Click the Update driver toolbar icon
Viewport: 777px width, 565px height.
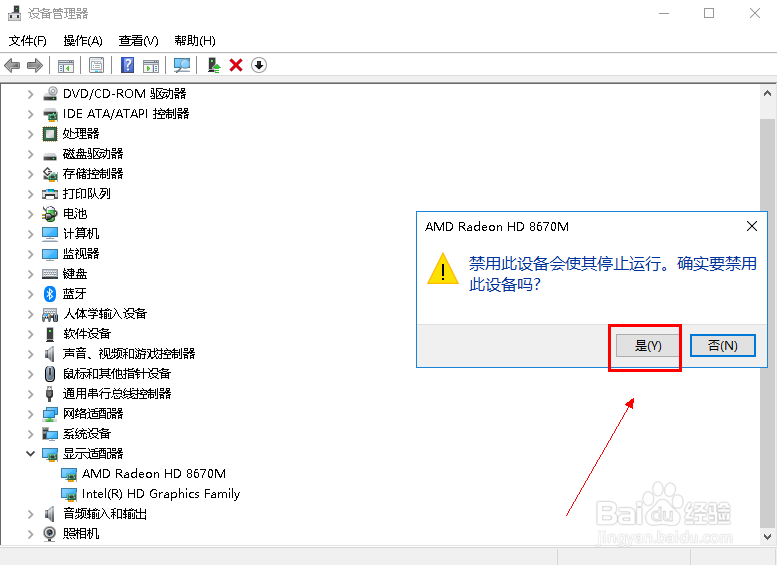[214, 65]
